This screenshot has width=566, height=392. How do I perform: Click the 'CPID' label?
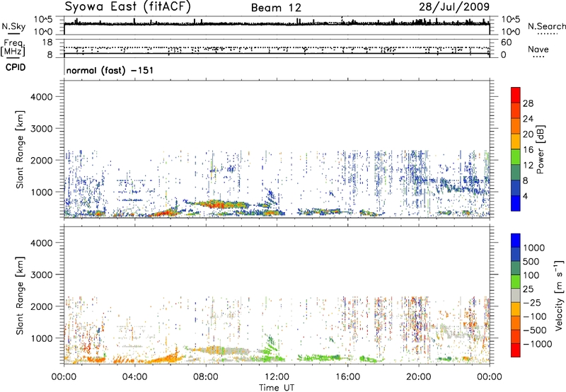[x=16, y=67]
